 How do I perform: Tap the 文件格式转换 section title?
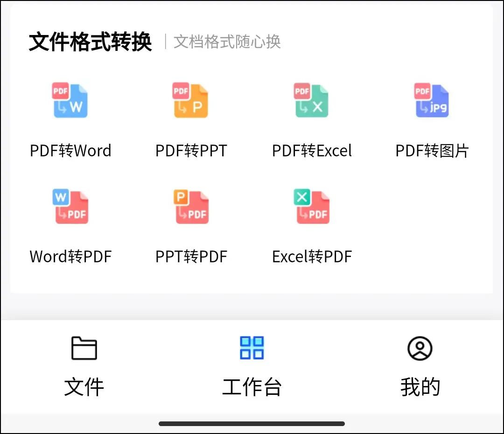tap(91, 41)
